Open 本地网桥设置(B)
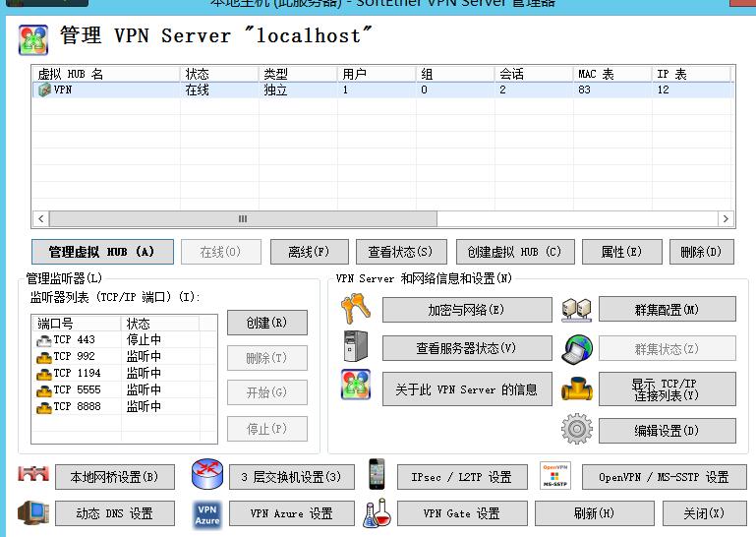This screenshot has width=756, height=537. coord(114,477)
